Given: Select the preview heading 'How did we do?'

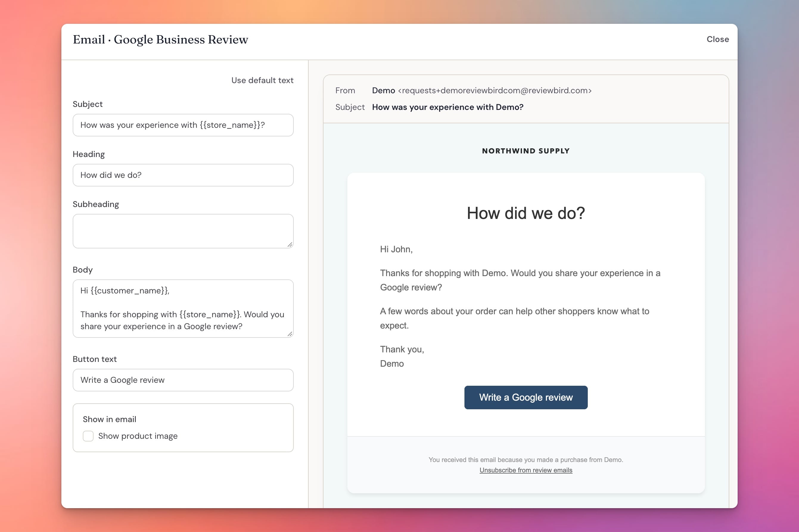Looking at the screenshot, I should (x=526, y=213).
